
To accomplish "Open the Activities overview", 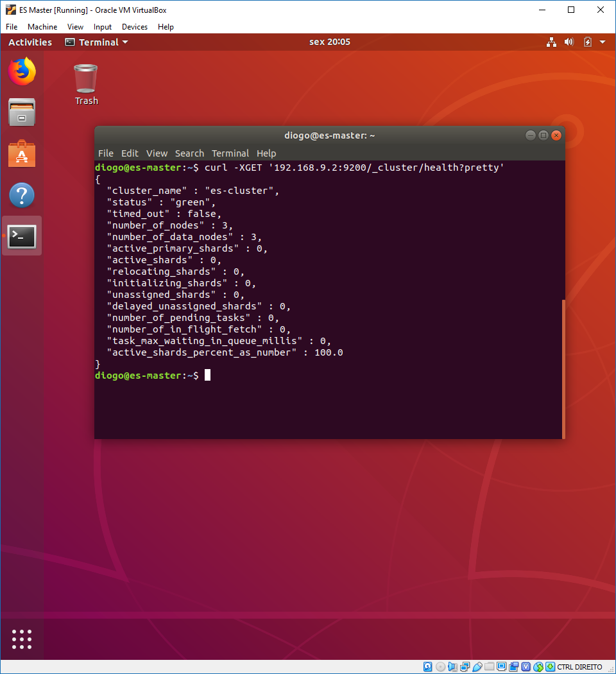I will [30, 42].
